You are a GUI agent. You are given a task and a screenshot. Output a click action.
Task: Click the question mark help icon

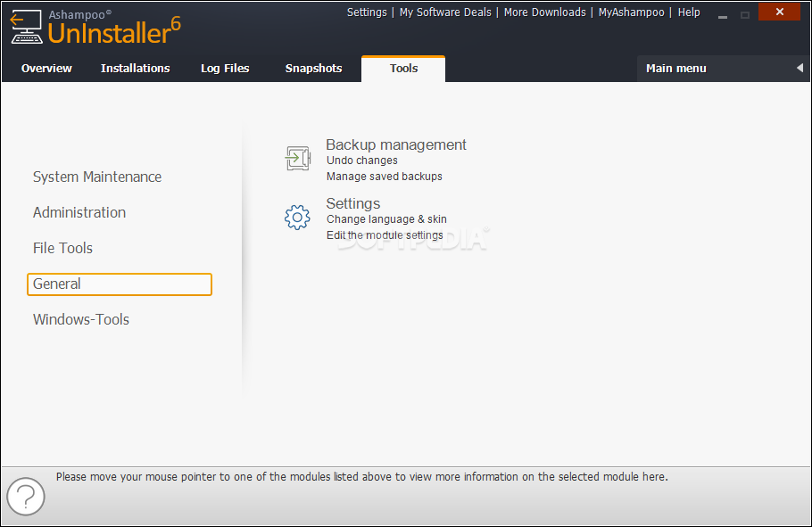(26, 497)
